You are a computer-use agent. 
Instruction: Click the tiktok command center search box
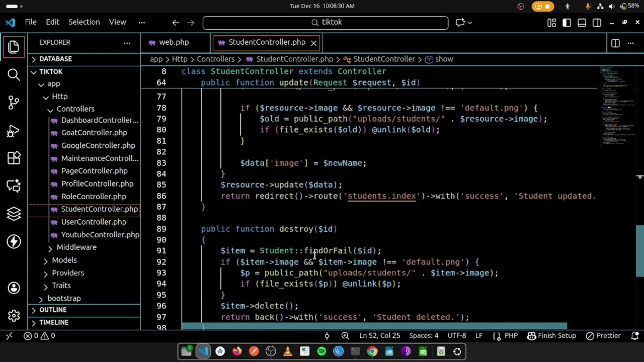coord(326,23)
